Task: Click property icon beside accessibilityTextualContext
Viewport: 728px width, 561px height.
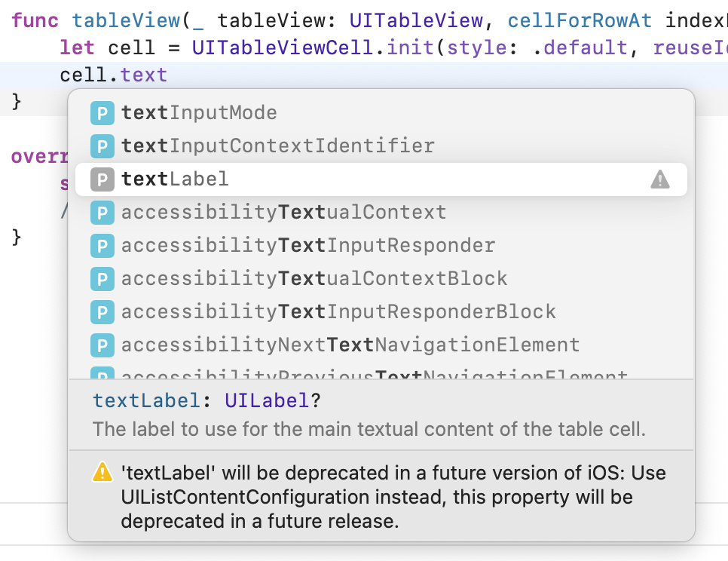Action: [x=102, y=213]
